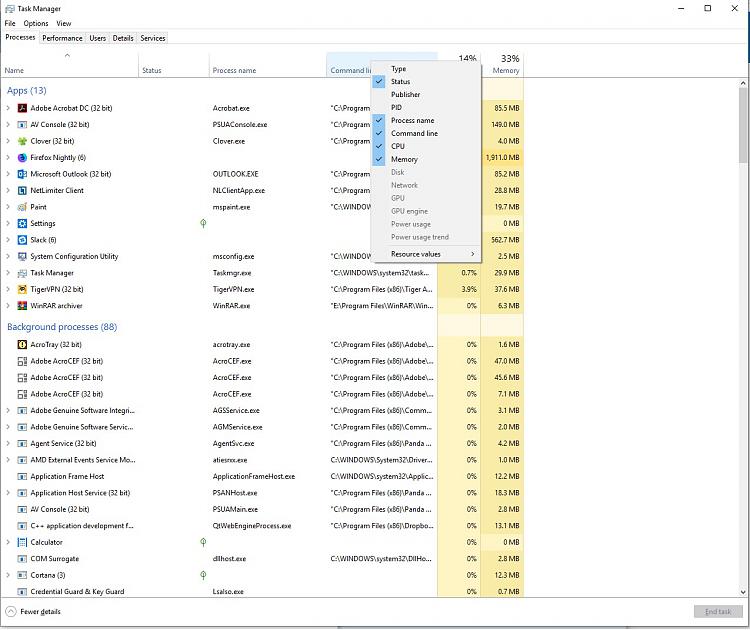Enable the PID column option

tap(427, 108)
